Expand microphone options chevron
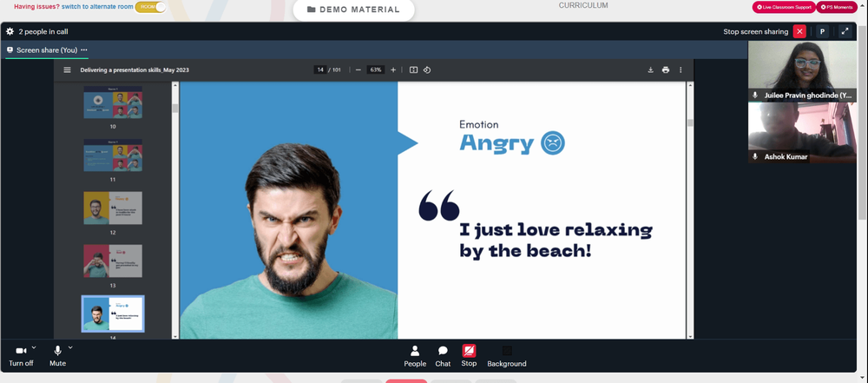 coord(70,347)
